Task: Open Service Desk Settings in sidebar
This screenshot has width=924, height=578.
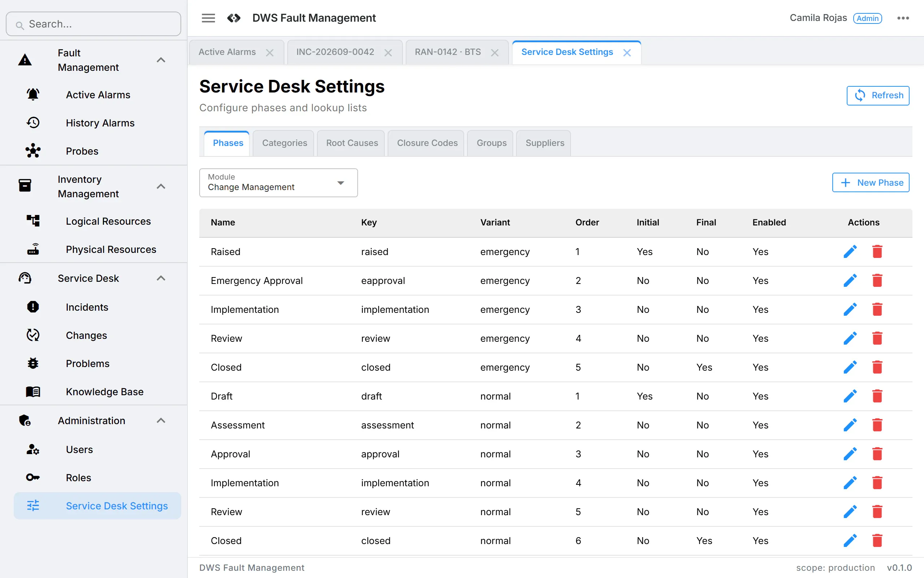Action: pyautogui.click(x=97, y=506)
